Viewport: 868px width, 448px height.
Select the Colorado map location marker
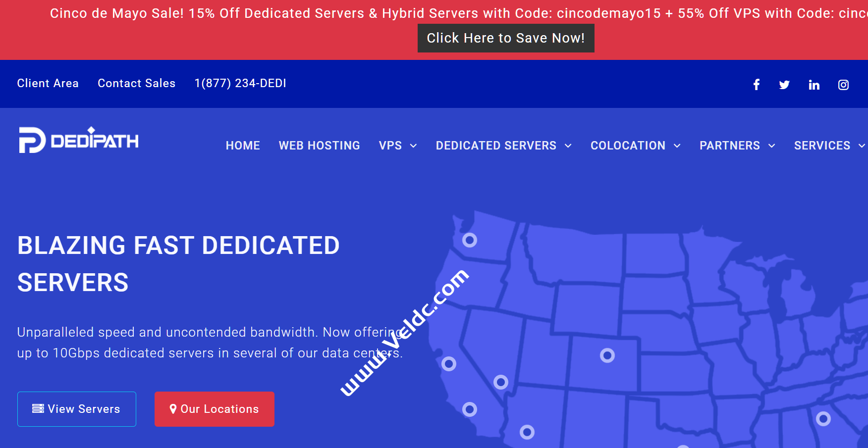click(607, 355)
